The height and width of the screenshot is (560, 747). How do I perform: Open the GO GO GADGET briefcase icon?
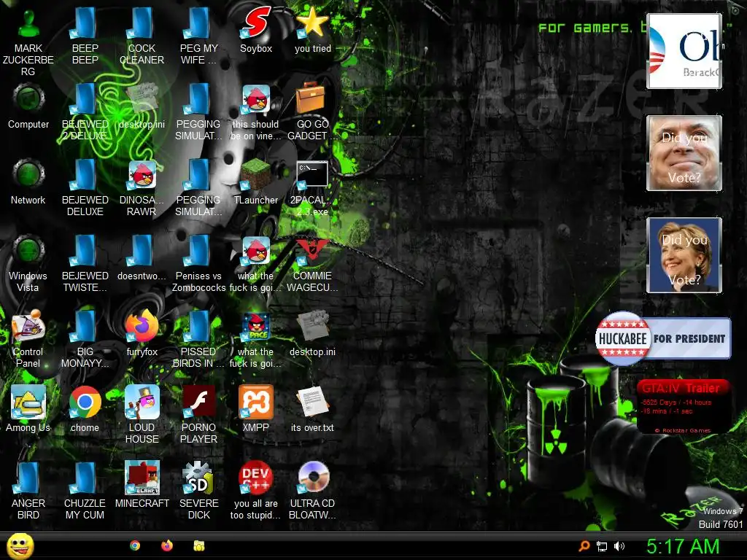coord(309,98)
